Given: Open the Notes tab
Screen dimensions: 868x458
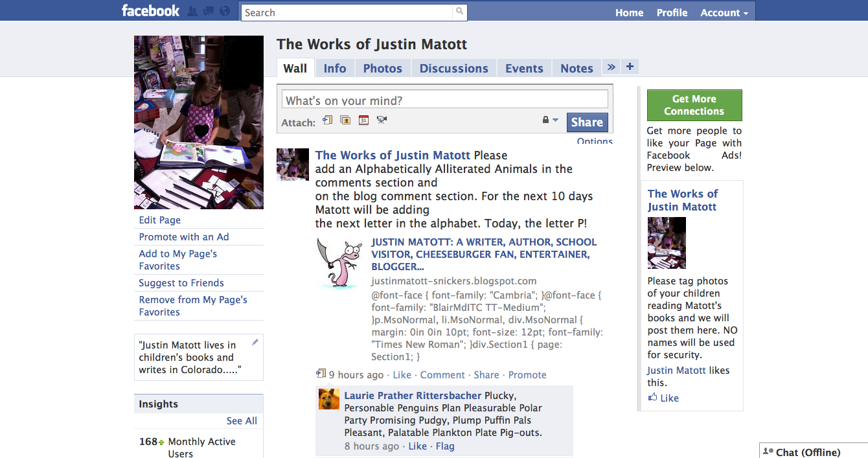Looking at the screenshot, I should tap(577, 68).
